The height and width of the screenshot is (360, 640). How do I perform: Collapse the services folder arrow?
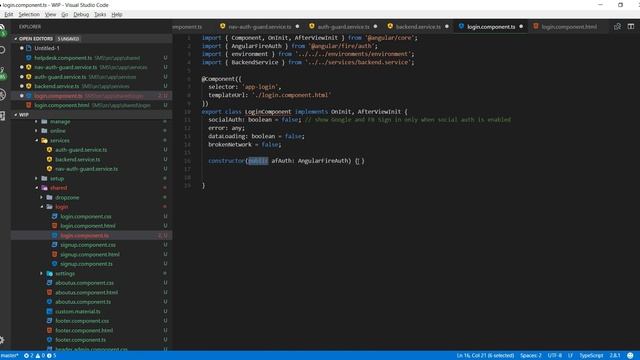[36, 140]
